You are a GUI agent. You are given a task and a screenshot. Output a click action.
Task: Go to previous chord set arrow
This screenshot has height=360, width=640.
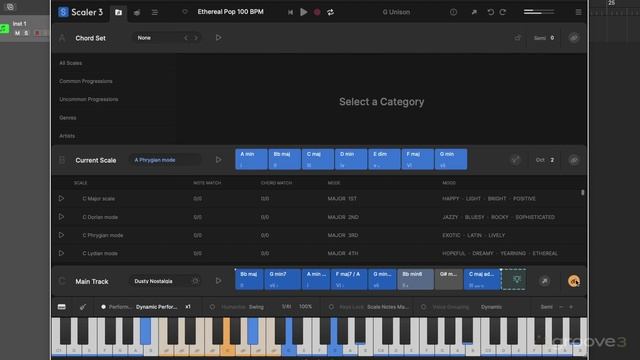pos(186,38)
